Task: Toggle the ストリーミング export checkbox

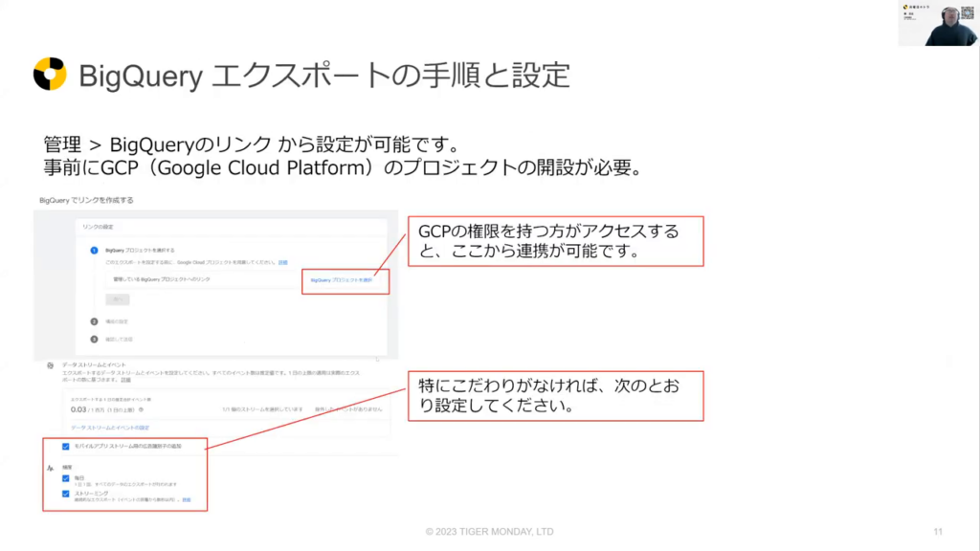Action: 65,495
